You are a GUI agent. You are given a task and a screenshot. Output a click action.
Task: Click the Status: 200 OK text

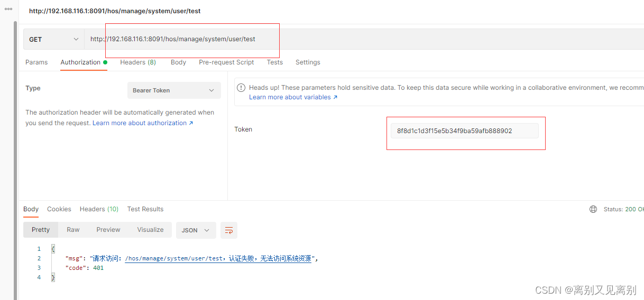coord(623,209)
